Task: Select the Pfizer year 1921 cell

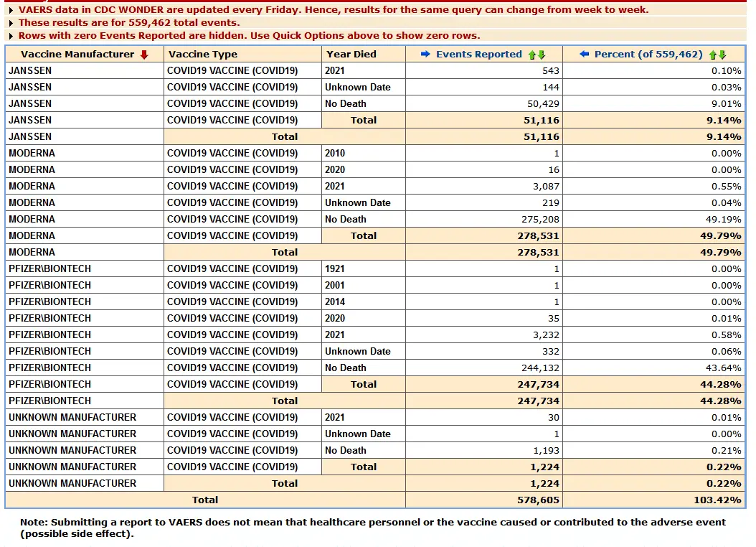Action: 335,269
